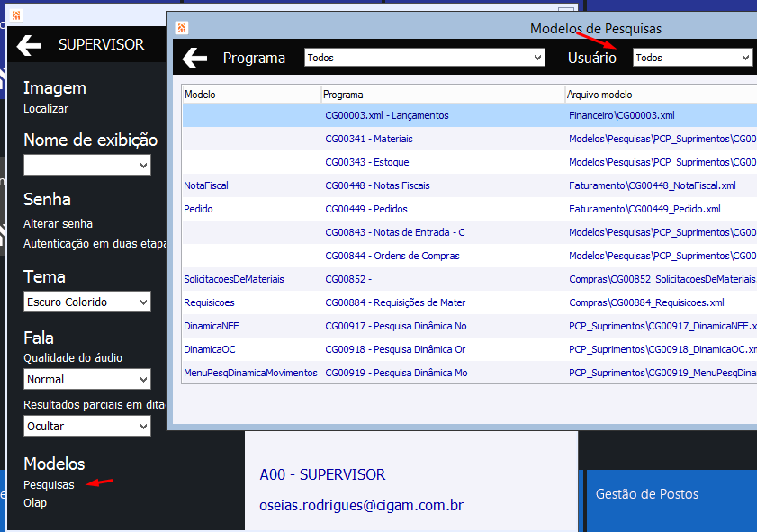Click Alterar senha
757x532 pixels.
[58, 224]
